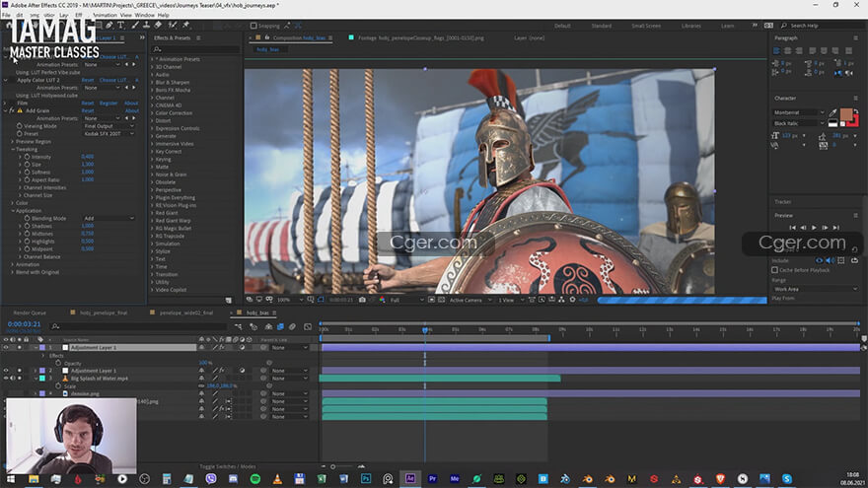Screen dimensions: 868x488
Task: Select the Pen tool in toolbar
Action: coord(109,26)
